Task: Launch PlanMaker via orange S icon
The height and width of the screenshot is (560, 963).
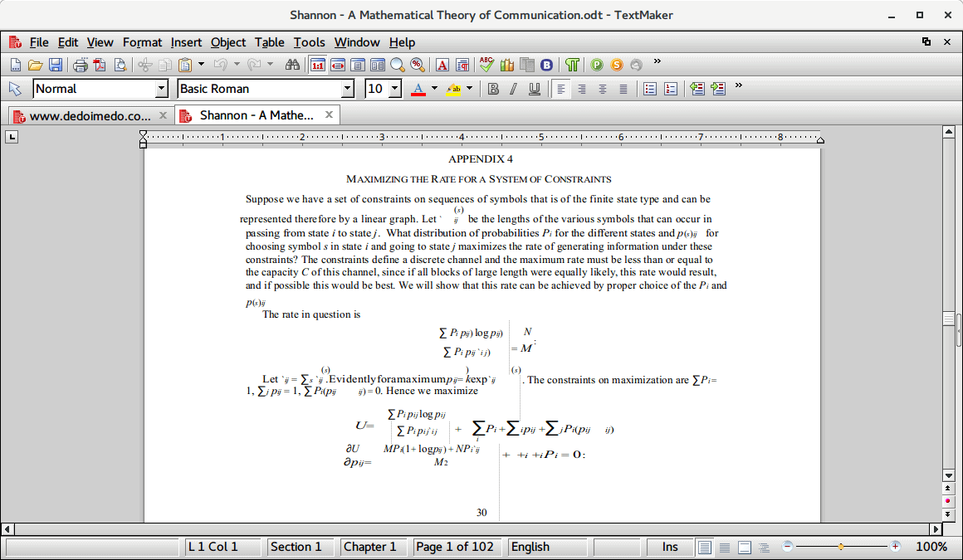Action: click(x=617, y=65)
